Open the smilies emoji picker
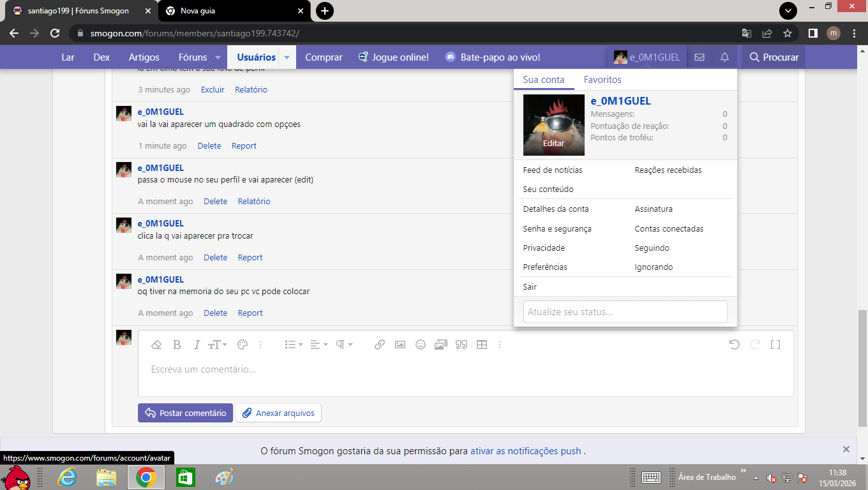The image size is (868, 490). (x=421, y=345)
